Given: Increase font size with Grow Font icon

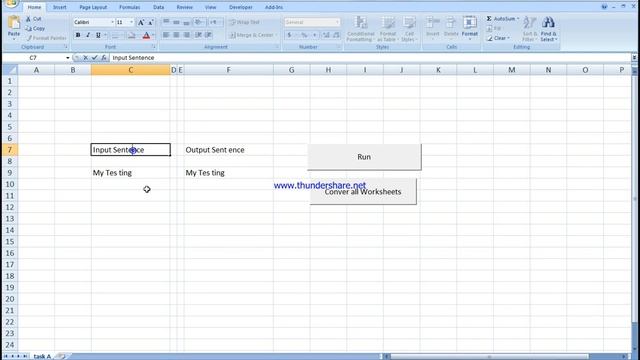Looking at the screenshot, I should tap(141, 22).
